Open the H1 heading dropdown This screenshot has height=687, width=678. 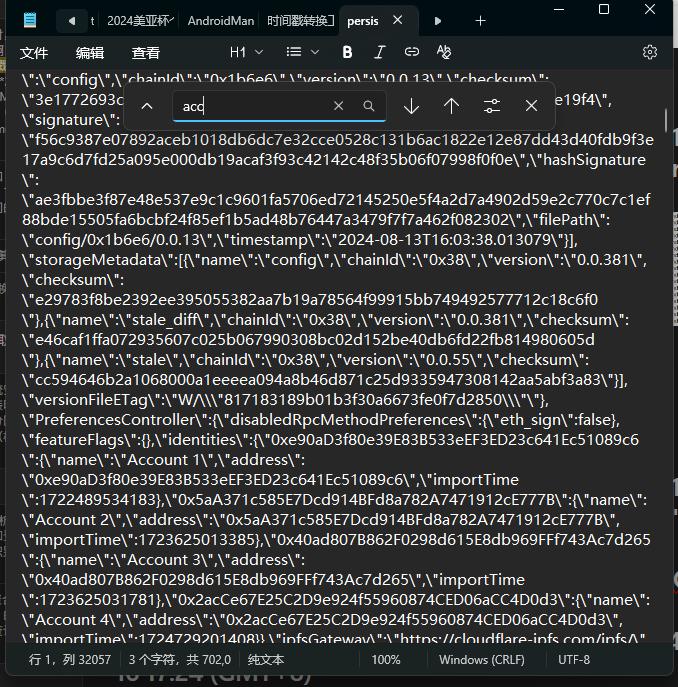[246, 53]
